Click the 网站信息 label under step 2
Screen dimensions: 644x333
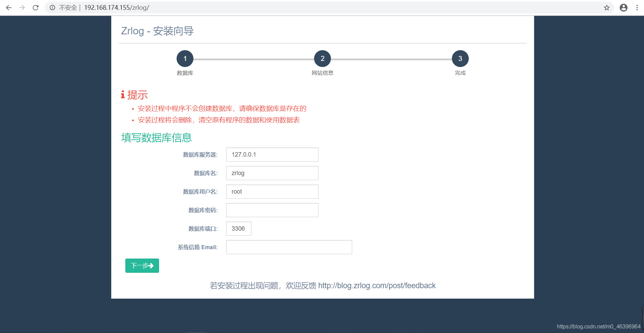323,73
